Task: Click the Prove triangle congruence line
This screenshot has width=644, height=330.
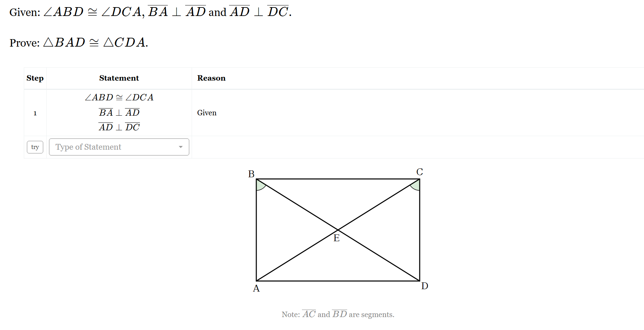Action: (78, 42)
